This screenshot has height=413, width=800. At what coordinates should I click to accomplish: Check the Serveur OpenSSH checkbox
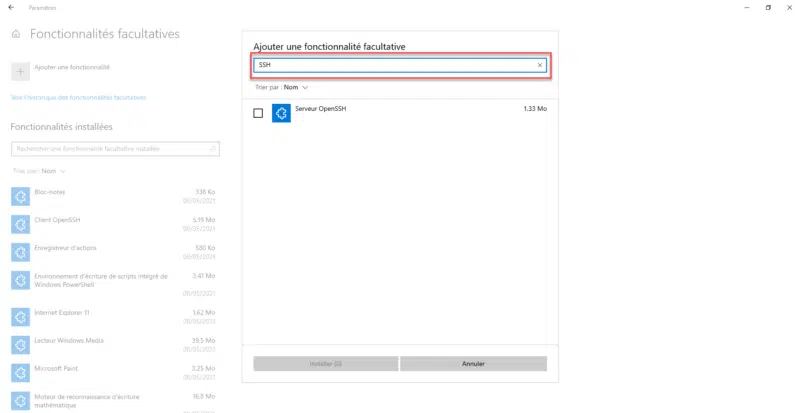click(x=258, y=113)
